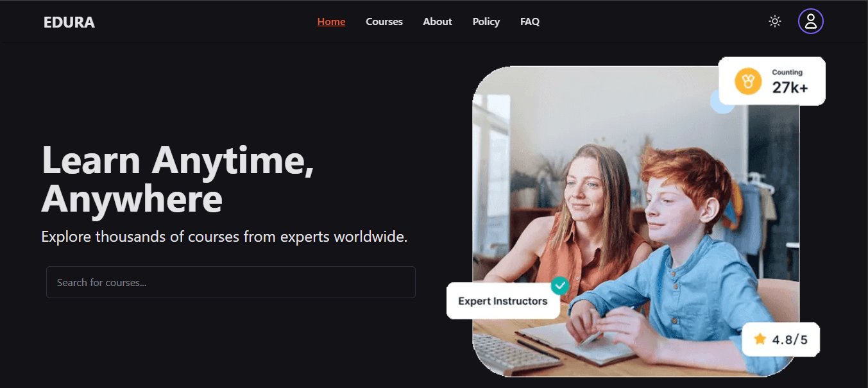Open the Courses page
868x388 pixels.
tap(384, 22)
